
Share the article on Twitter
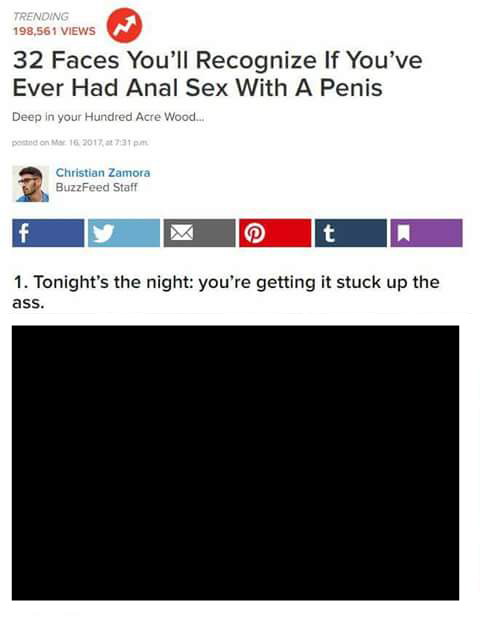click(124, 233)
